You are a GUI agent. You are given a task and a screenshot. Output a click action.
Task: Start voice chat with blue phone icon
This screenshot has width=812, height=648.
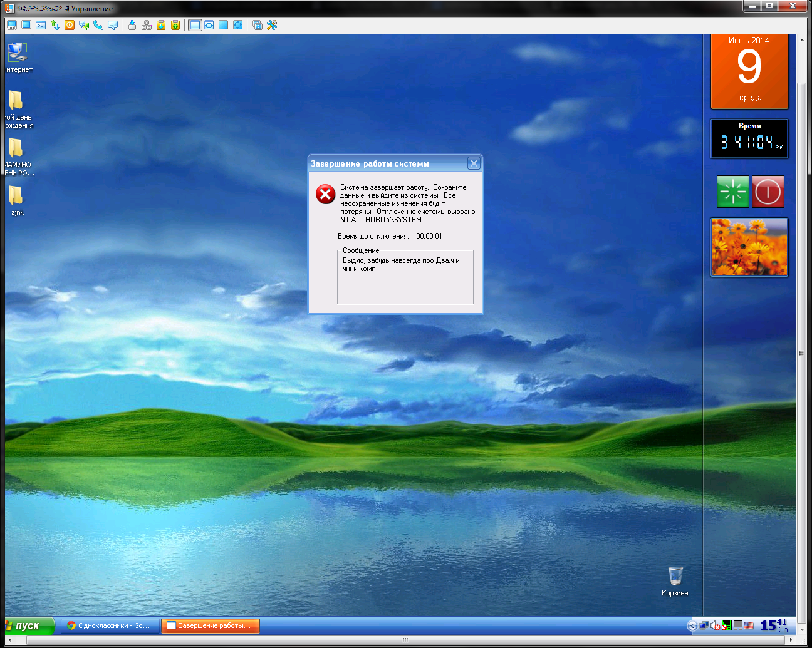click(98, 25)
